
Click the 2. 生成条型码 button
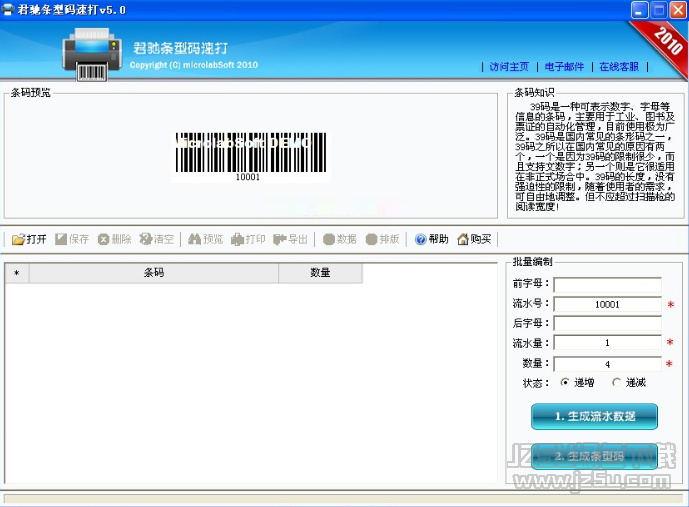(595, 456)
